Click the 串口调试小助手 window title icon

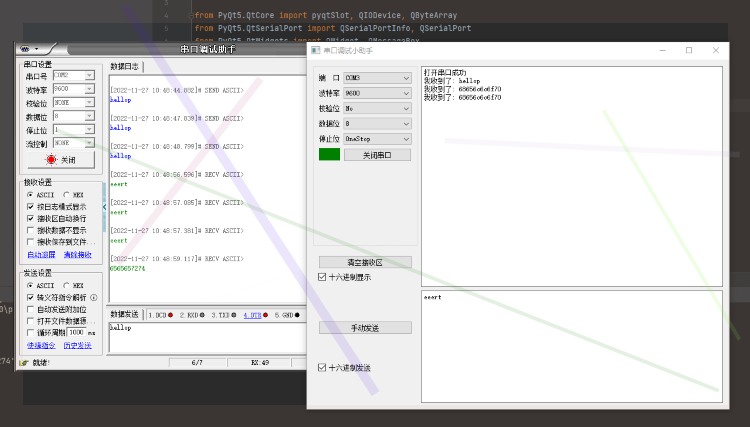(x=316, y=50)
